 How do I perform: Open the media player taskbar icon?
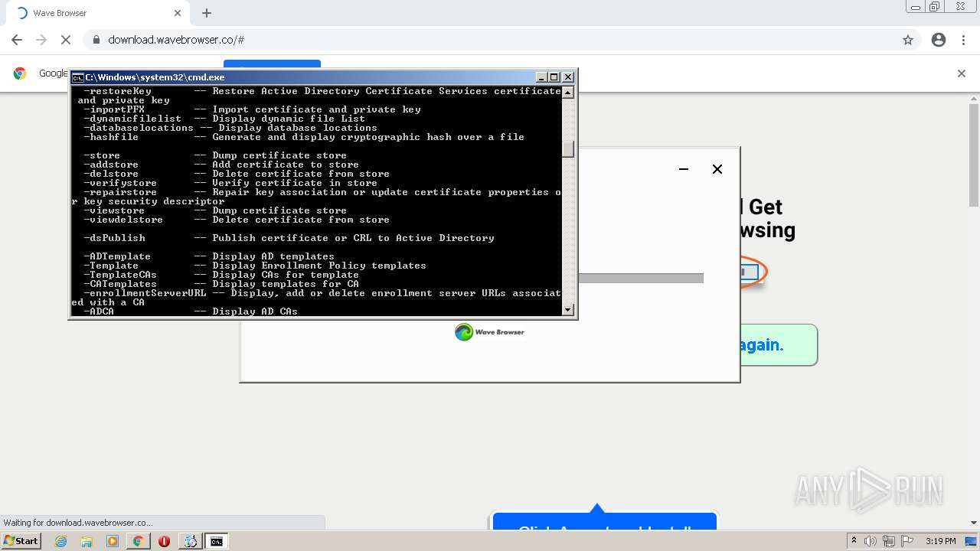(x=113, y=541)
